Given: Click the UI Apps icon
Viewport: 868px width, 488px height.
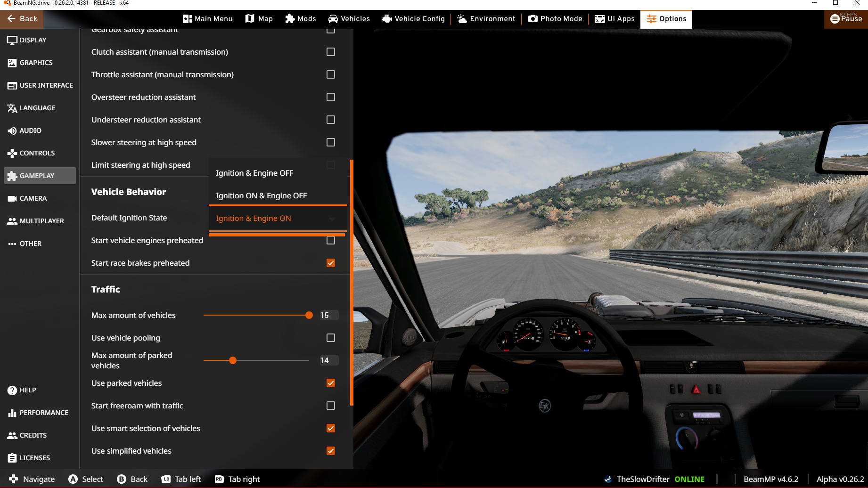Looking at the screenshot, I should [x=599, y=19].
